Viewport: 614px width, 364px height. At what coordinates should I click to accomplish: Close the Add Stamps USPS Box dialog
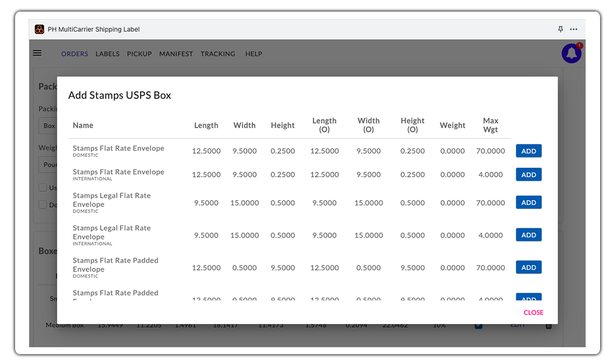click(533, 313)
